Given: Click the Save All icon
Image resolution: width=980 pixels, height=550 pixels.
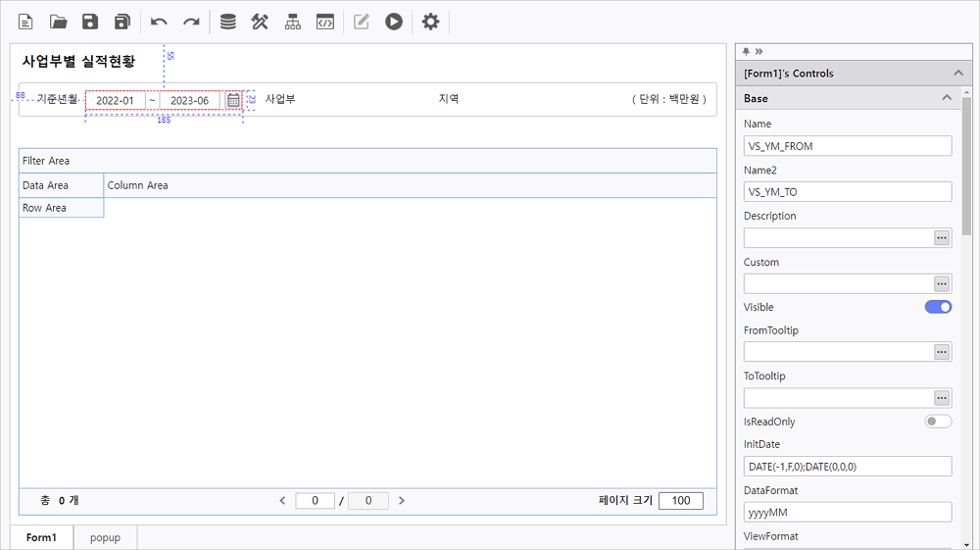Looking at the screenshot, I should click(122, 22).
